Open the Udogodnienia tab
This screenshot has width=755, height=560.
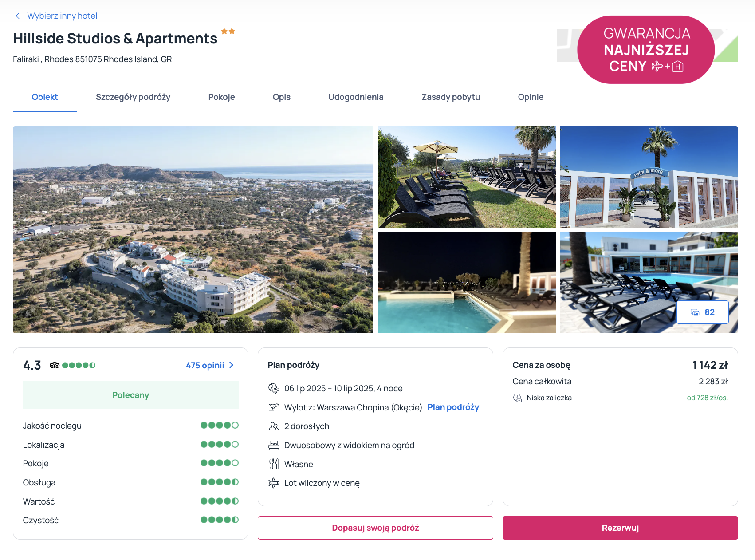pos(356,97)
